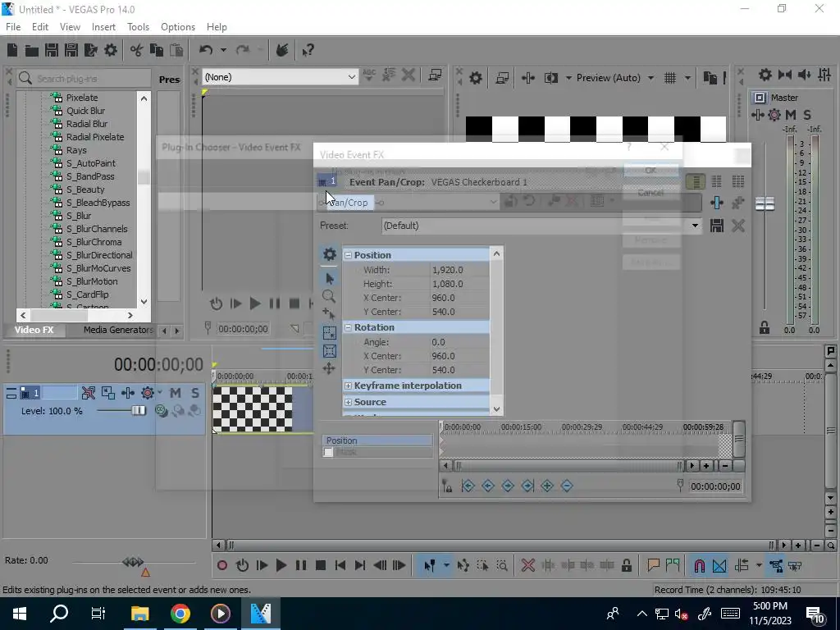
Task: Collapse the Position section
Action: tap(348, 256)
